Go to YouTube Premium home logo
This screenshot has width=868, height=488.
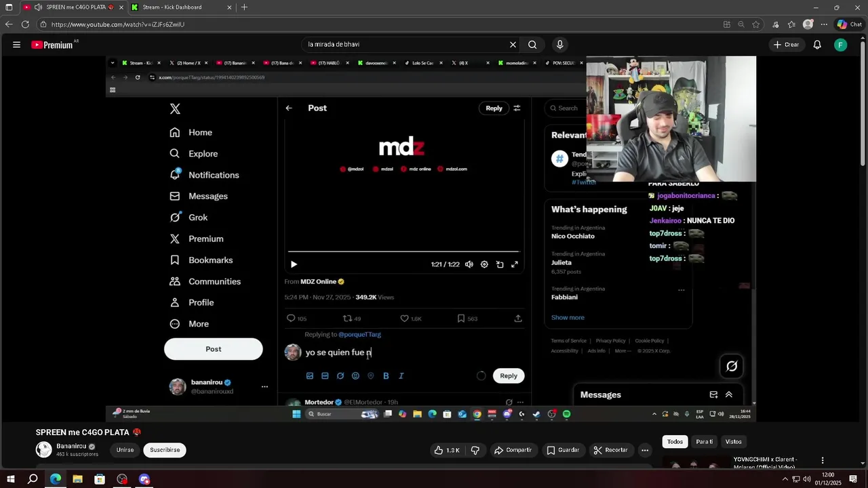[x=53, y=45]
